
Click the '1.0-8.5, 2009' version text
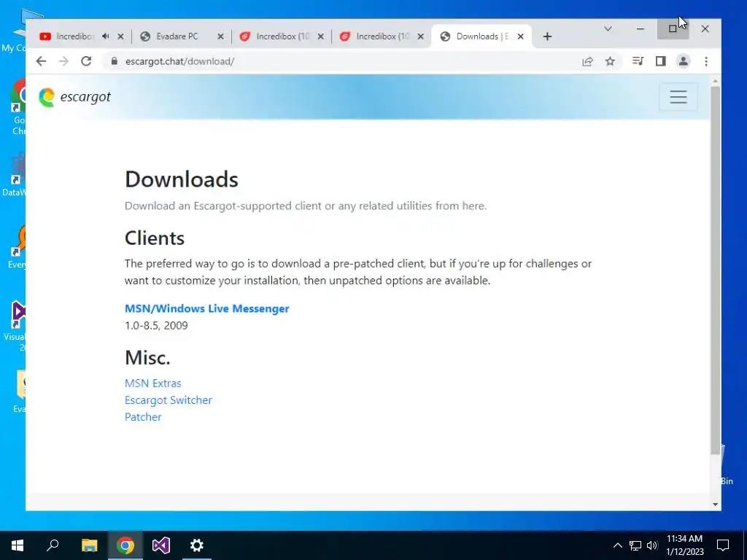pyautogui.click(x=156, y=325)
